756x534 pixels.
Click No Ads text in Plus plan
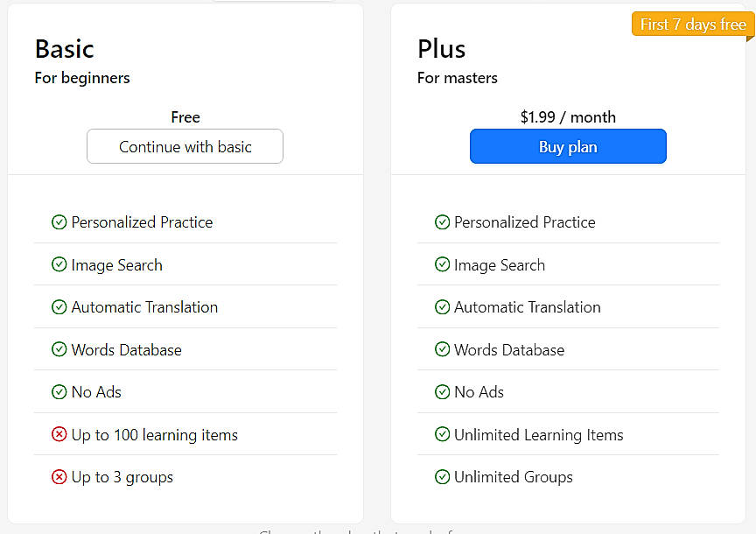click(479, 392)
